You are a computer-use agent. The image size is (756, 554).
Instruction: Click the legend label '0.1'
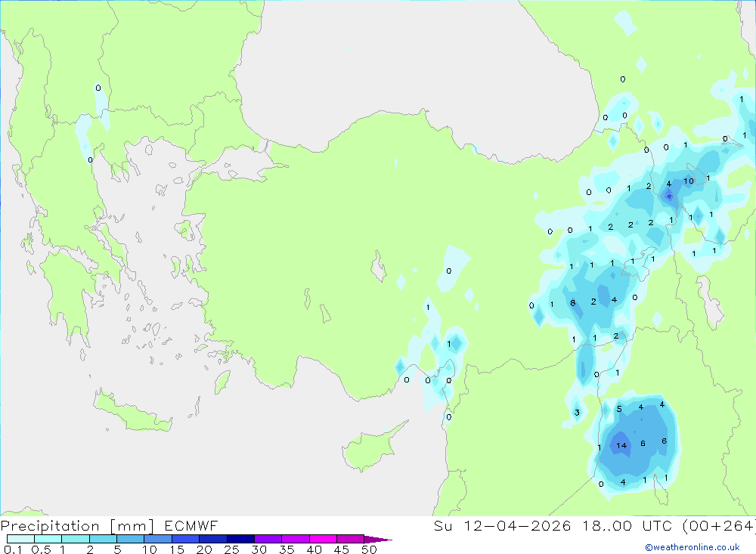(13, 549)
